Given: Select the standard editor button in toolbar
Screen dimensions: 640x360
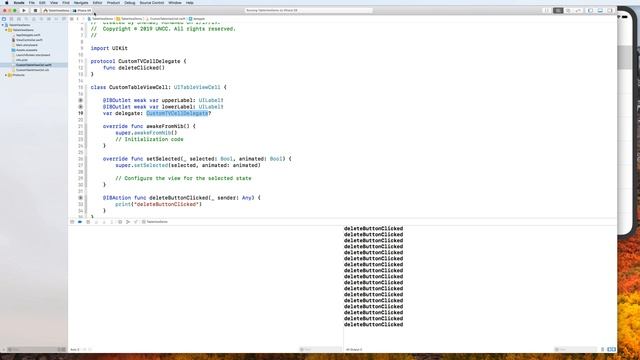Looking at the screenshot, I should point(558,10).
